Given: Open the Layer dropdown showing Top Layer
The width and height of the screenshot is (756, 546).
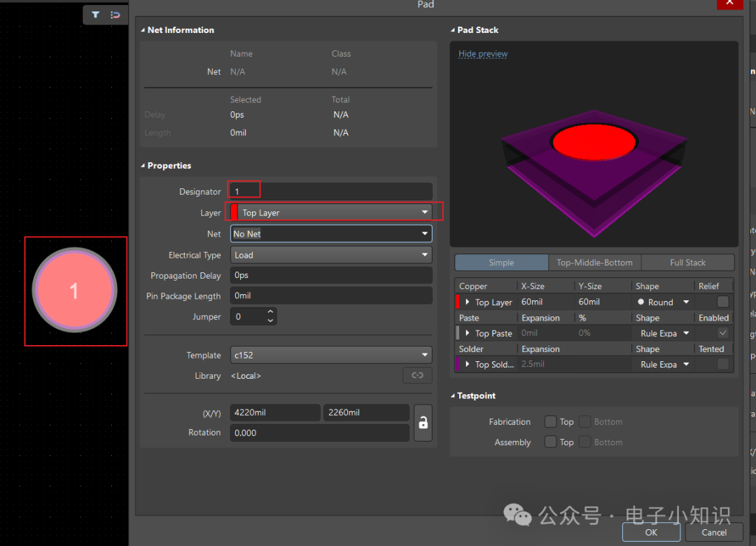Looking at the screenshot, I should point(331,212).
